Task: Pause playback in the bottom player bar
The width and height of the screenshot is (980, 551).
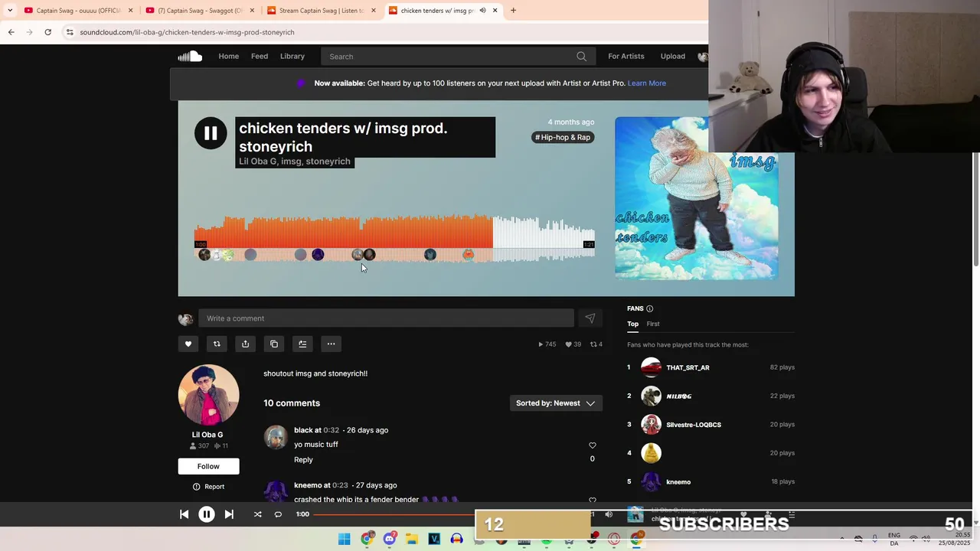Action: pyautogui.click(x=207, y=514)
